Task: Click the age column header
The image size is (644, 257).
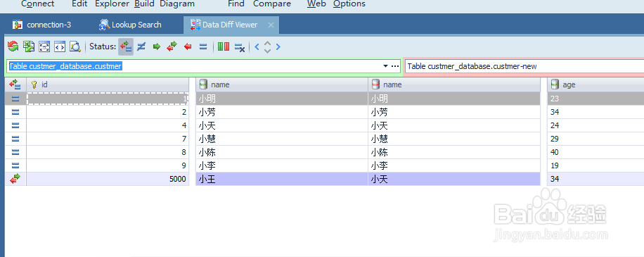Action: [595, 84]
